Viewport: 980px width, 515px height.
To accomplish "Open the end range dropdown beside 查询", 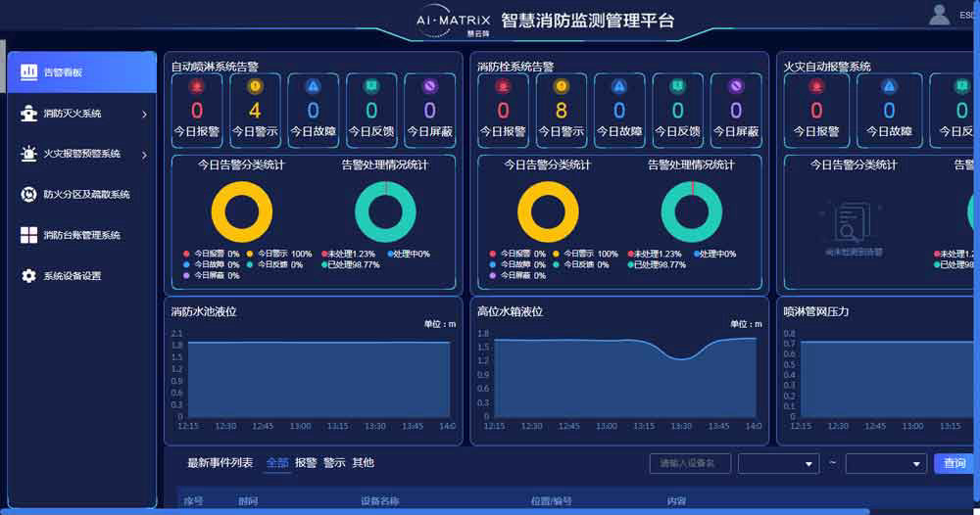I will click(x=886, y=464).
